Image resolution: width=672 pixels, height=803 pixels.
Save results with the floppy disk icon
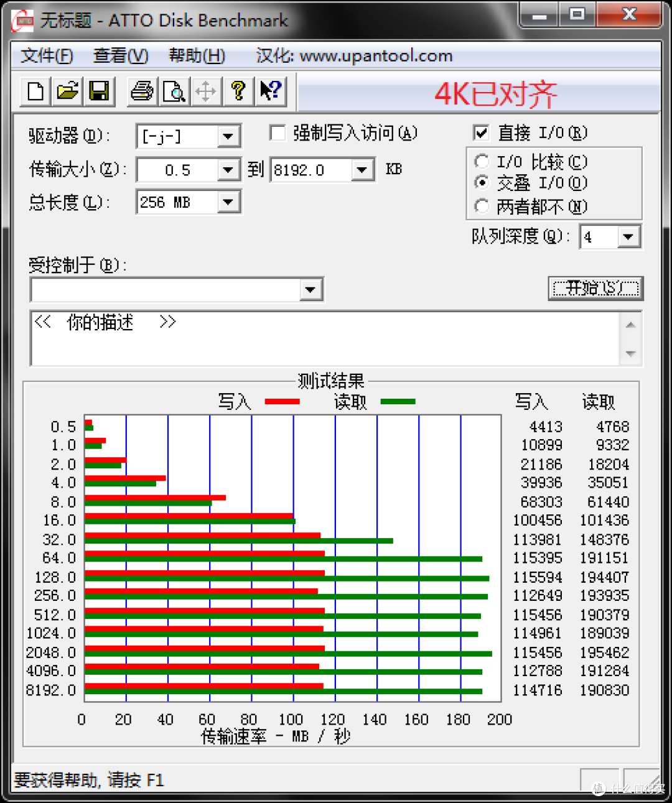[x=99, y=91]
